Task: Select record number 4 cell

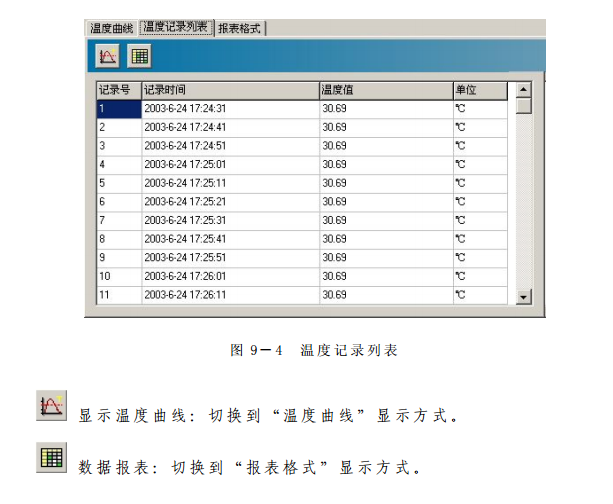Action: coord(119,165)
